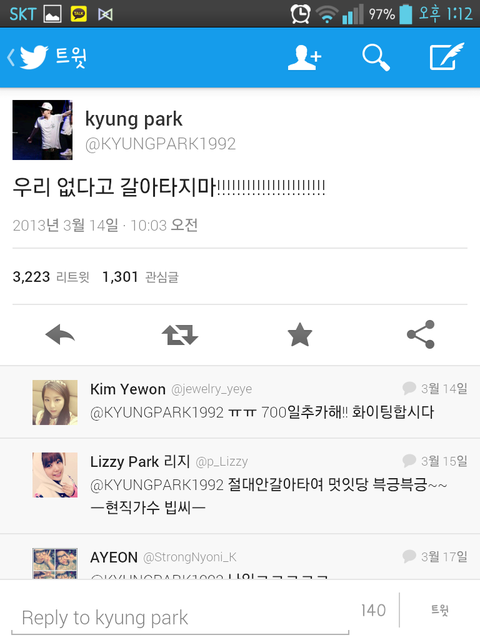Viewport: 480px width, 640px height.
Task: View the 1,301 관심글 list
Action: (140, 277)
